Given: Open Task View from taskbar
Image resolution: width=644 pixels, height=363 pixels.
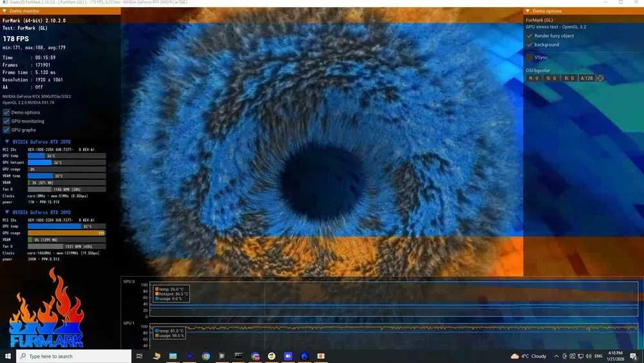Looking at the screenshot, I should pos(139,356).
